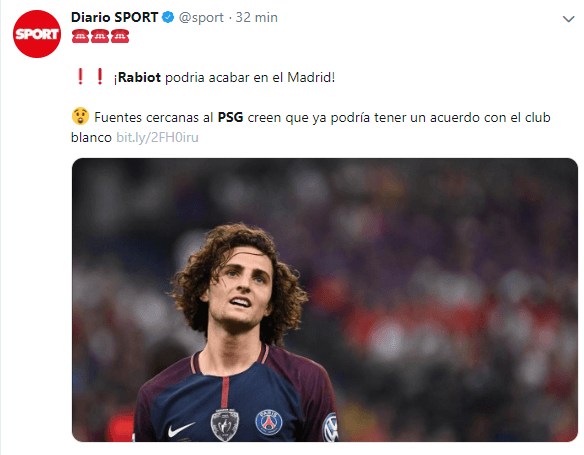Click the cup final badge on shirt
This screenshot has width=584, height=455.
coord(225,425)
